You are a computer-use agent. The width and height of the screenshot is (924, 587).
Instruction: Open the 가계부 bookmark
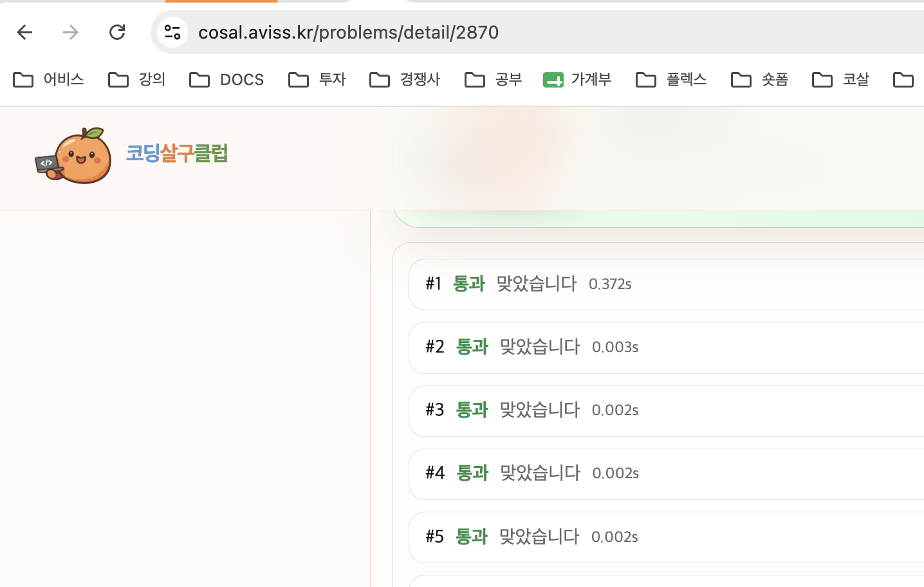click(577, 80)
